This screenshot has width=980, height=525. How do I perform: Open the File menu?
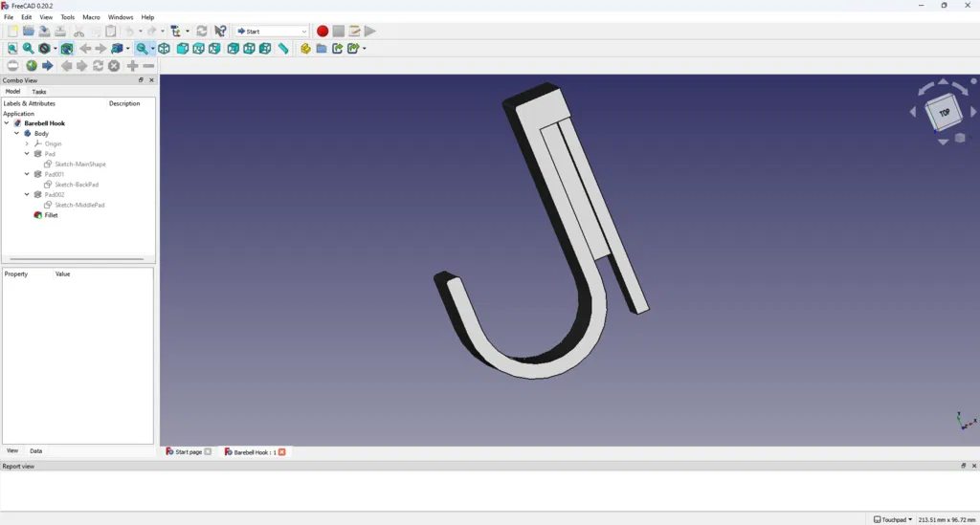[9, 17]
